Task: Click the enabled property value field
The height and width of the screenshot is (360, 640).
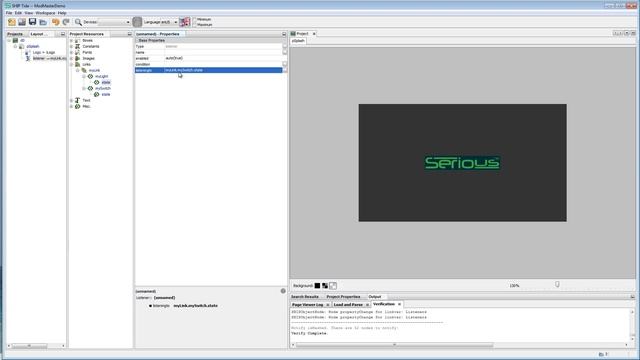Action: click(x=223, y=58)
